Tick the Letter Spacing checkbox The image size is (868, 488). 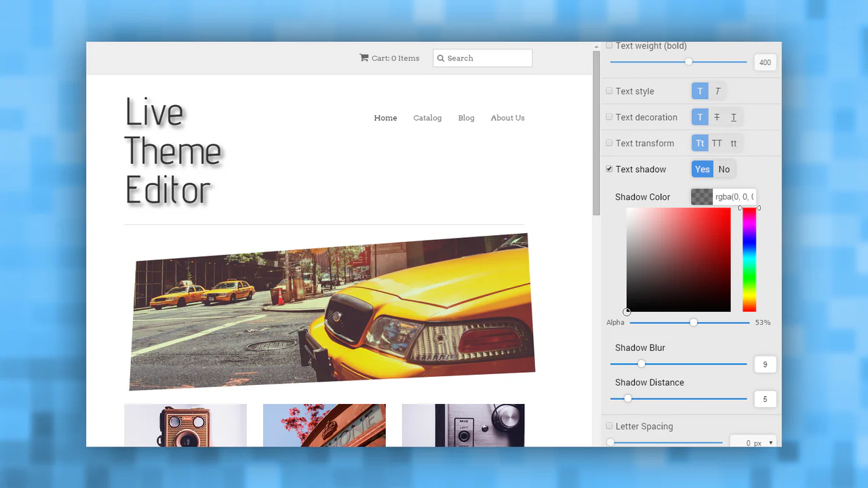(x=609, y=426)
